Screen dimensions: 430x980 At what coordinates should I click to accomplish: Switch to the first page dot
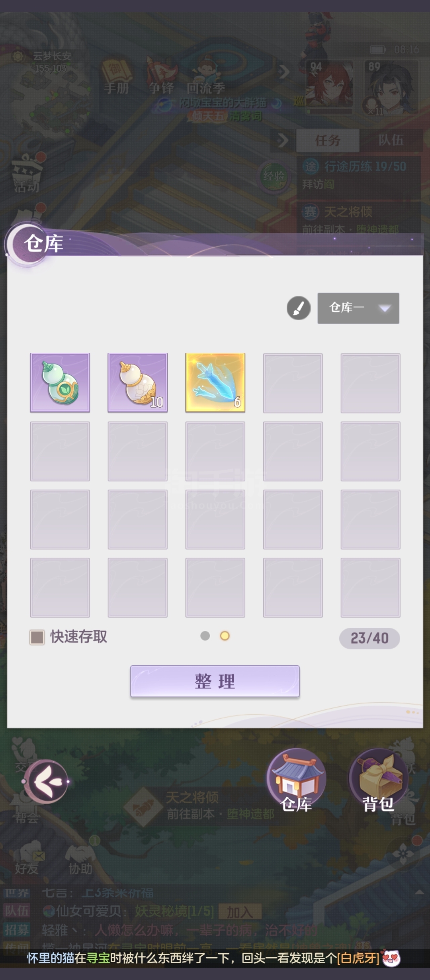click(205, 636)
